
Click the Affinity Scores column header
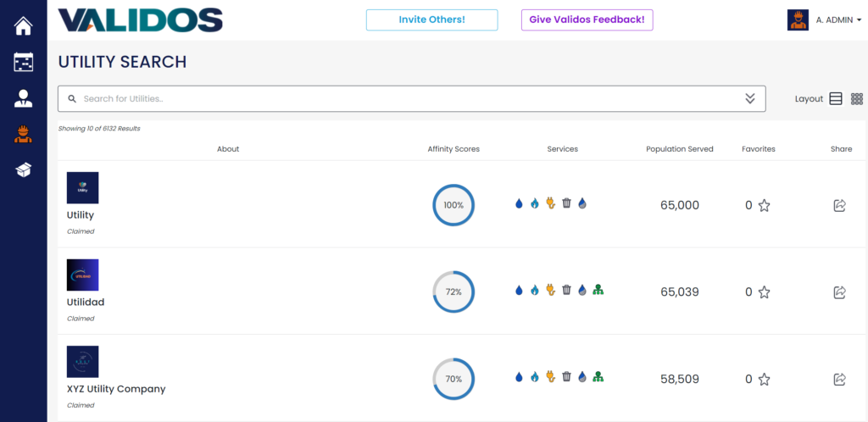(x=453, y=149)
